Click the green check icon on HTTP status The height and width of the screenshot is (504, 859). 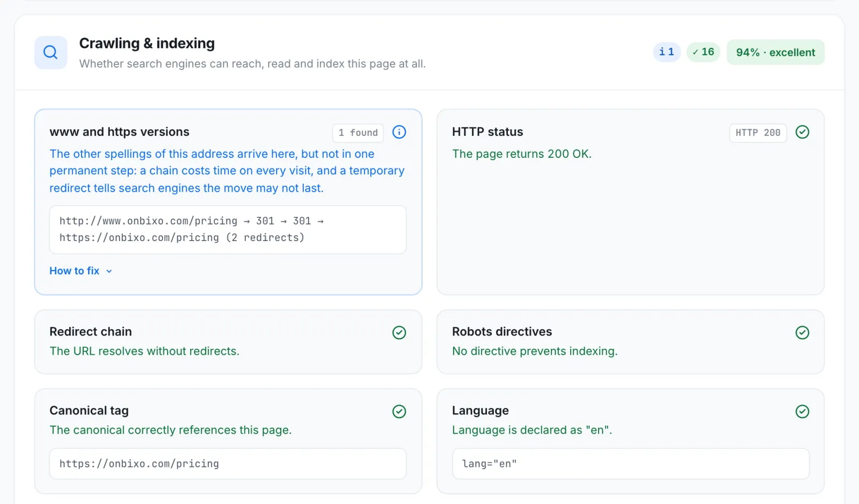tap(802, 132)
